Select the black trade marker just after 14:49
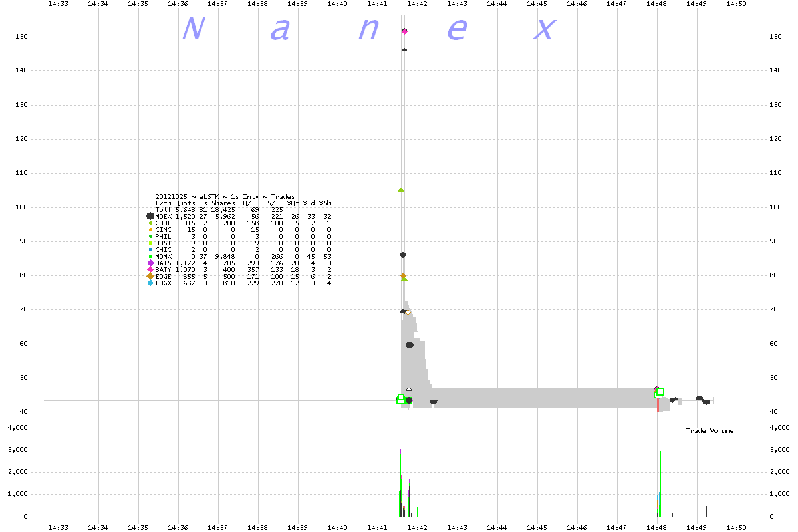The width and height of the screenshot is (798, 532). pyautogui.click(x=700, y=398)
